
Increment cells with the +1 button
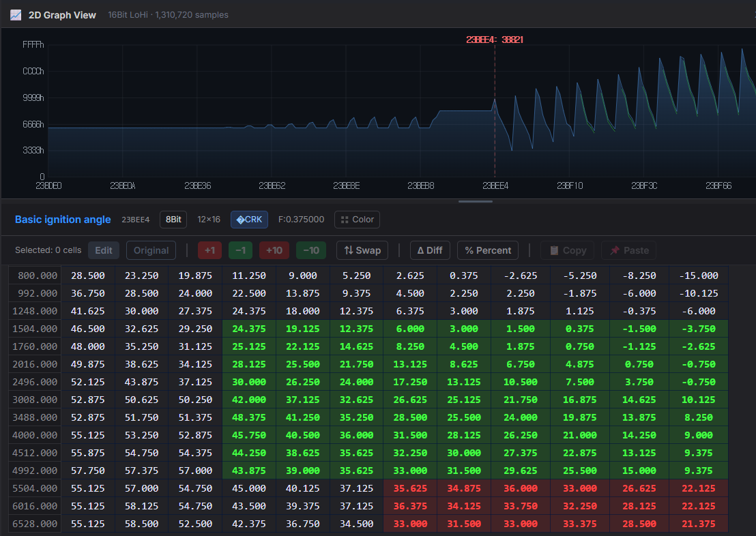tap(209, 250)
